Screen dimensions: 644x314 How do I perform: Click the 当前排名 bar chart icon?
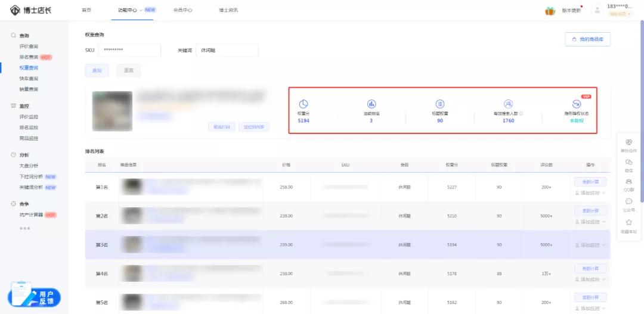tap(371, 104)
